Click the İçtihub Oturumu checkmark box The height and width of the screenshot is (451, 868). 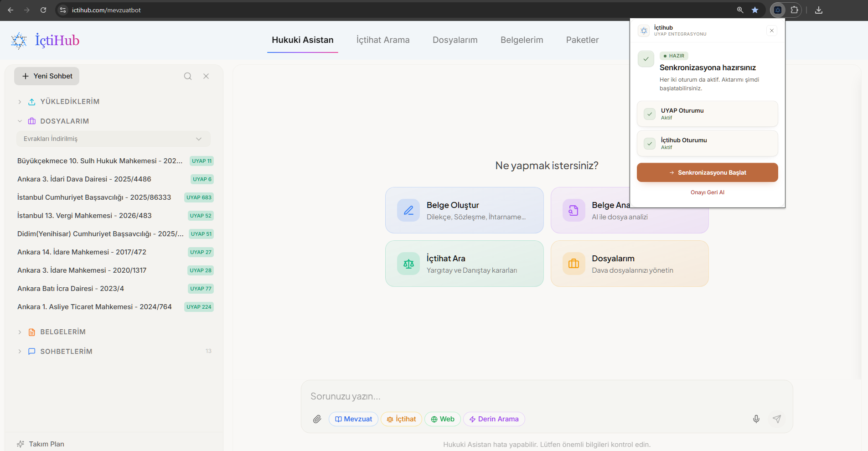coord(650,144)
